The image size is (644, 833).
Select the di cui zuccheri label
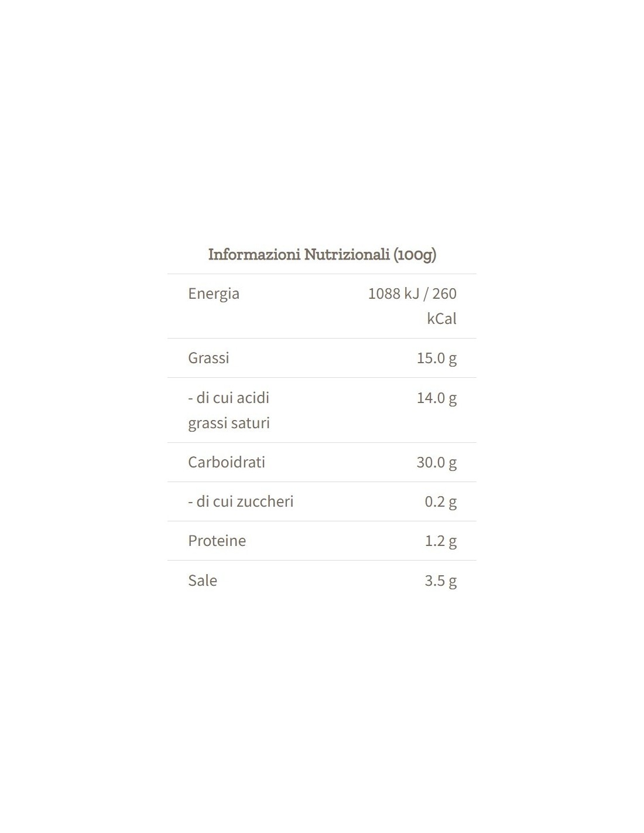(x=241, y=501)
